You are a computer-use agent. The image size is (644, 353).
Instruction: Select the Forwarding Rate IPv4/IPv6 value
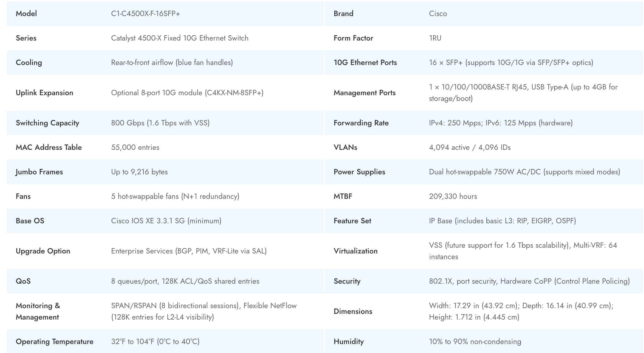pos(501,123)
